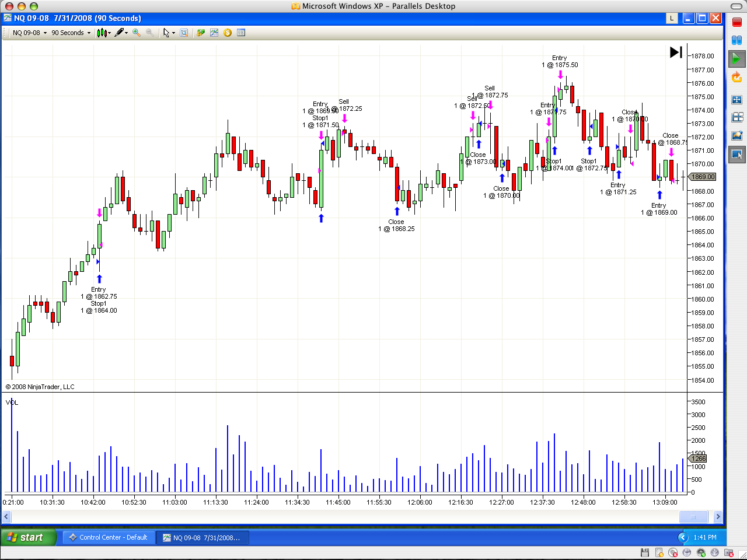The height and width of the screenshot is (560, 747).
Task: Click the shared folders status icon
Action: tap(729, 552)
